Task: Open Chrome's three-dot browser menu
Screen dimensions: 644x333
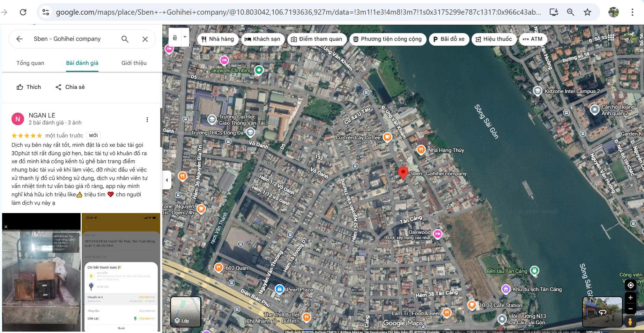Action: coord(632,12)
